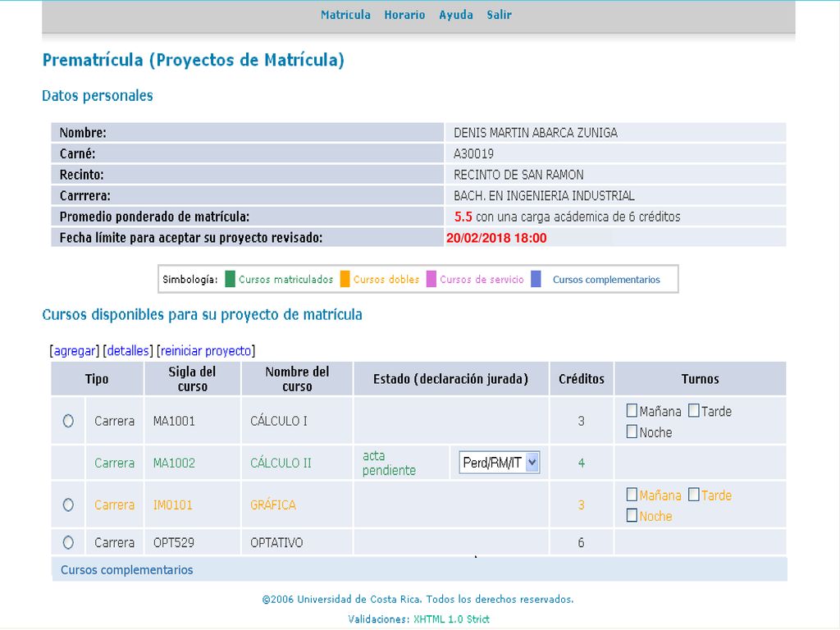Click Salir to log out
The image size is (840, 630).
(499, 15)
